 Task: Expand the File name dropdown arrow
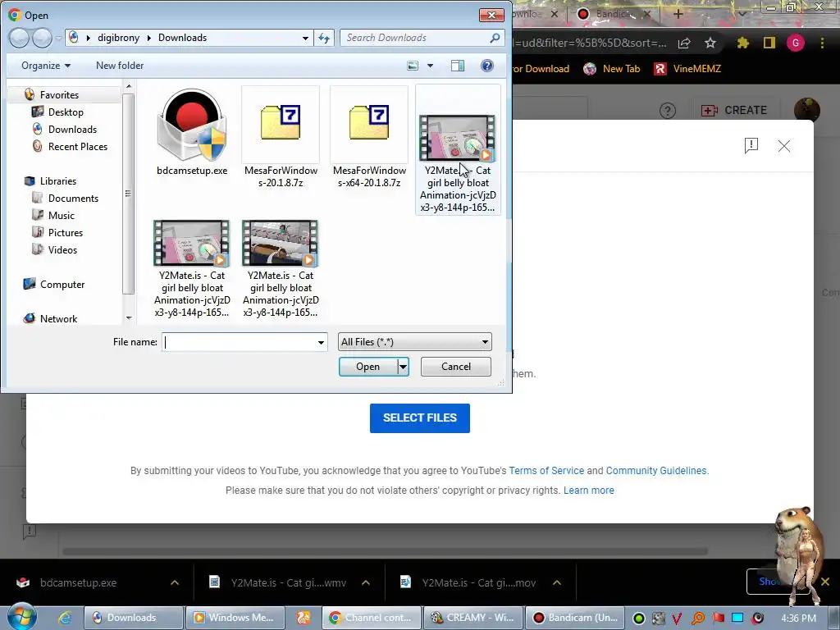click(321, 342)
